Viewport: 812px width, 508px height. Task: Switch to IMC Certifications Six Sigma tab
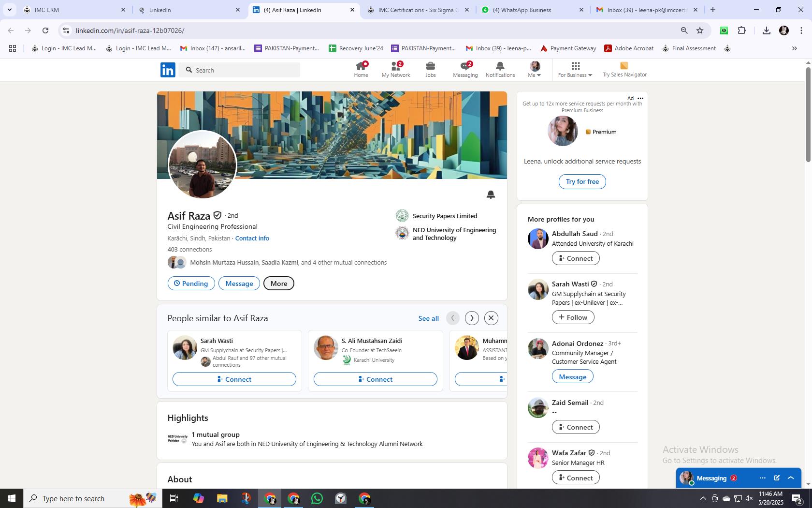click(419, 10)
